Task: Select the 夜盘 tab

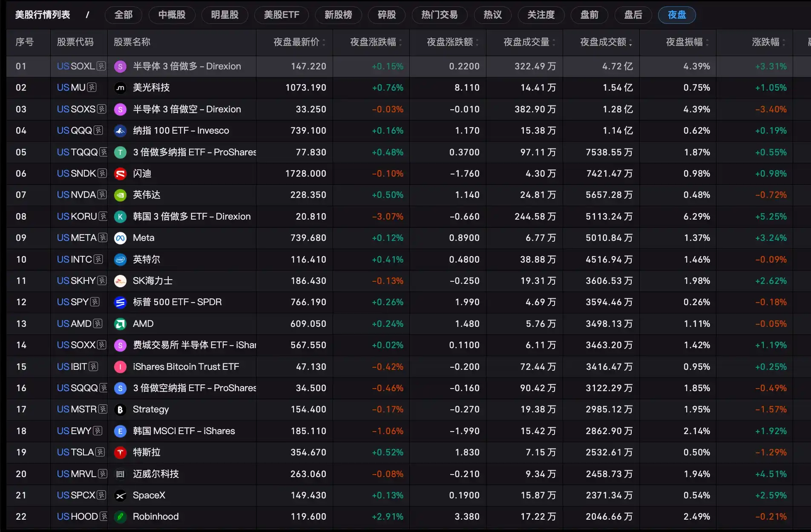Action: [x=677, y=15]
